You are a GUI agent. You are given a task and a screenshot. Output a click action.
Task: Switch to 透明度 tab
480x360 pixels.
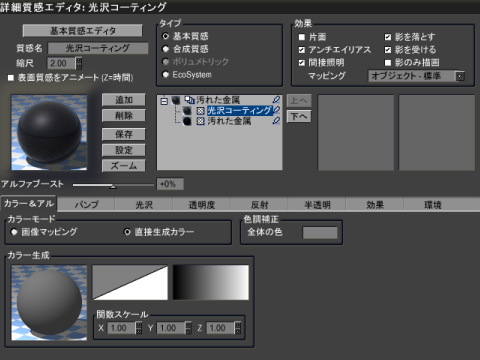202,205
